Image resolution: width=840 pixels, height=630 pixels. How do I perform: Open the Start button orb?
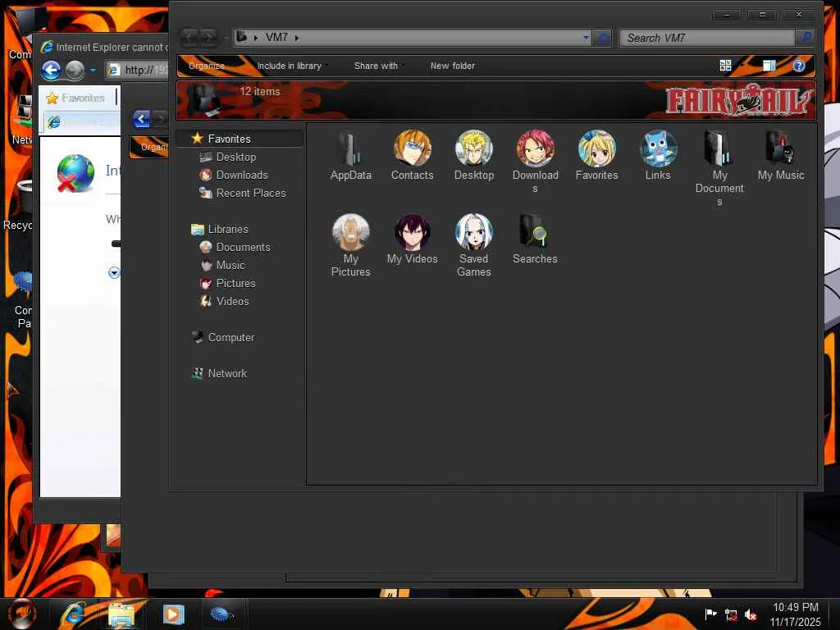[x=21, y=614]
